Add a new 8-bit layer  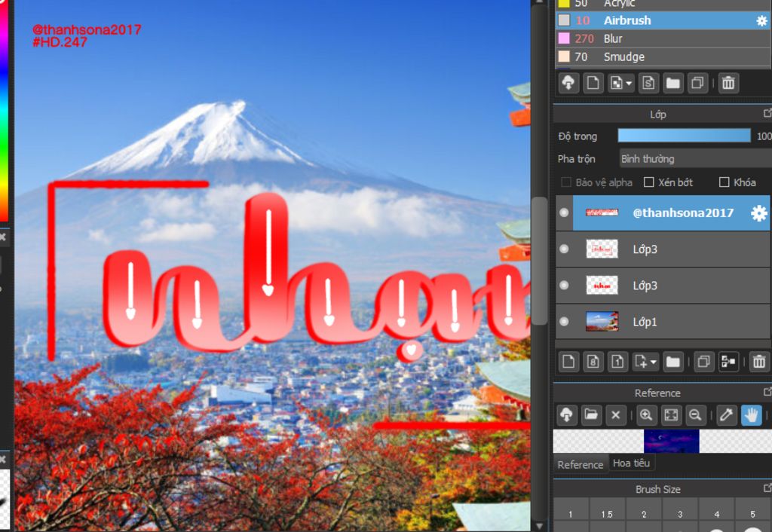593,362
